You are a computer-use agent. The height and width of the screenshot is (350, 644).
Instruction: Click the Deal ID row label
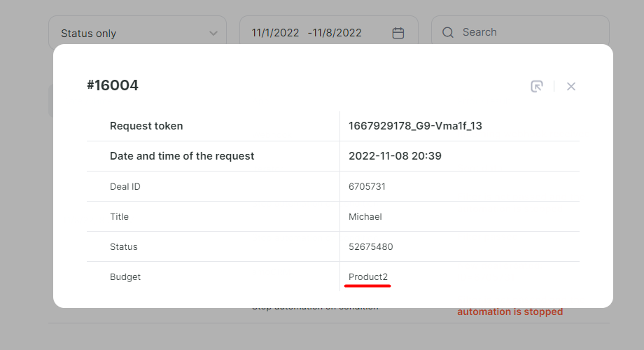125,186
